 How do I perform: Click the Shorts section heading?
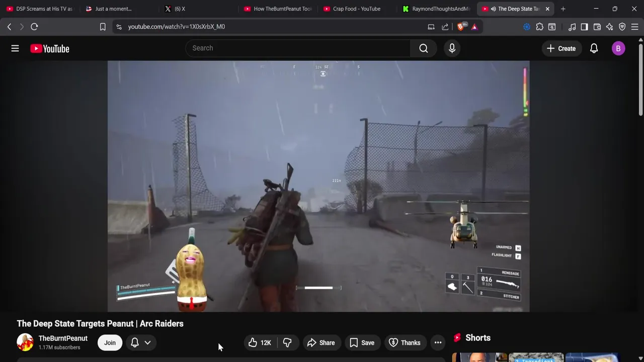coord(478,338)
